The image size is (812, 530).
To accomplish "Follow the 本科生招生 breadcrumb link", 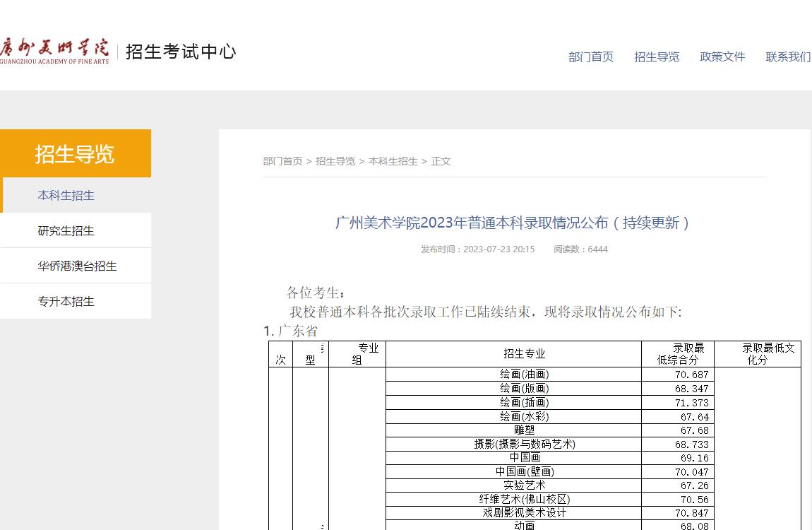I will 393,161.
